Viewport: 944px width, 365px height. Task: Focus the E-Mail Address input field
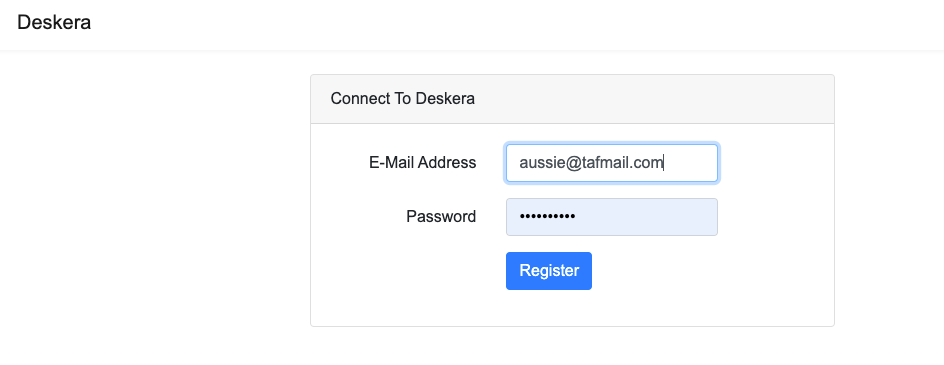click(x=612, y=163)
